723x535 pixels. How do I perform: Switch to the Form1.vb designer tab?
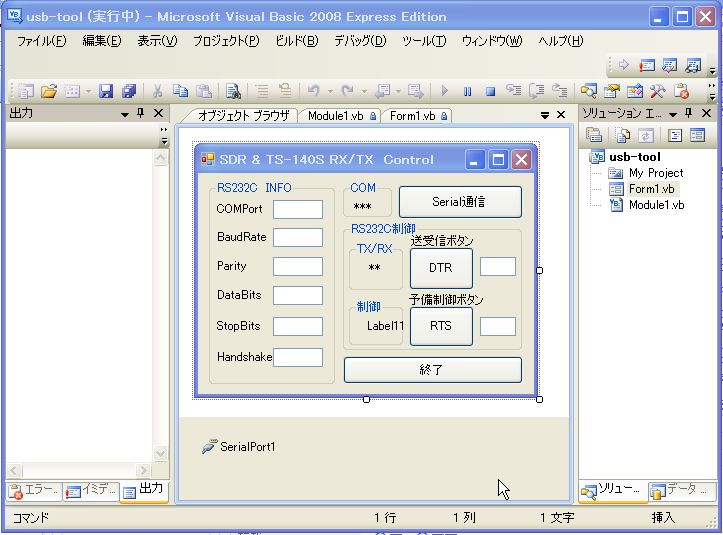[x=418, y=116]
